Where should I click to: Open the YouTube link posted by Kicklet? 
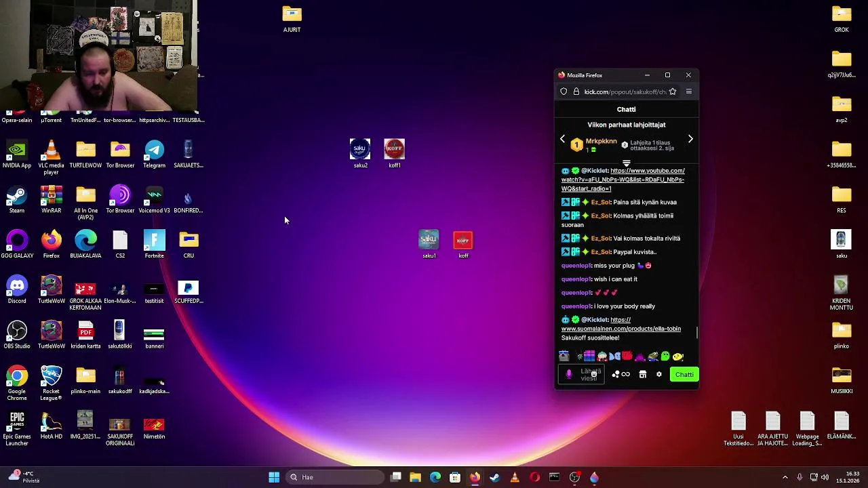[x=623, y=180]
